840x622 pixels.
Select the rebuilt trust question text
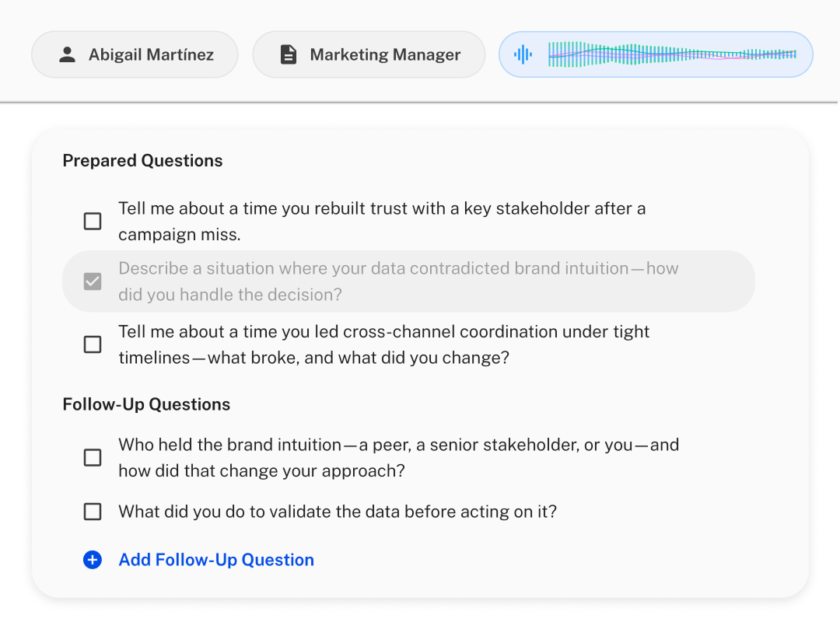click(381, 222)
